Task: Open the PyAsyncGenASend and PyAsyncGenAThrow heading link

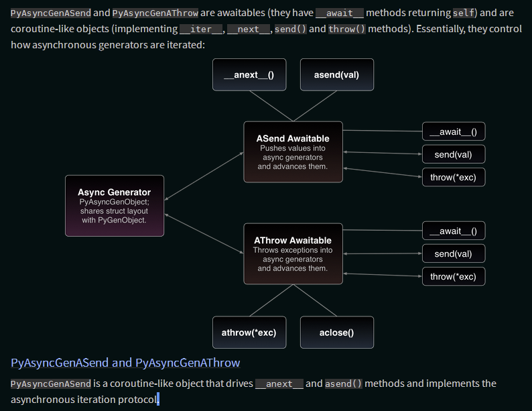Action: pyautogui.click(x=125, y=363)
